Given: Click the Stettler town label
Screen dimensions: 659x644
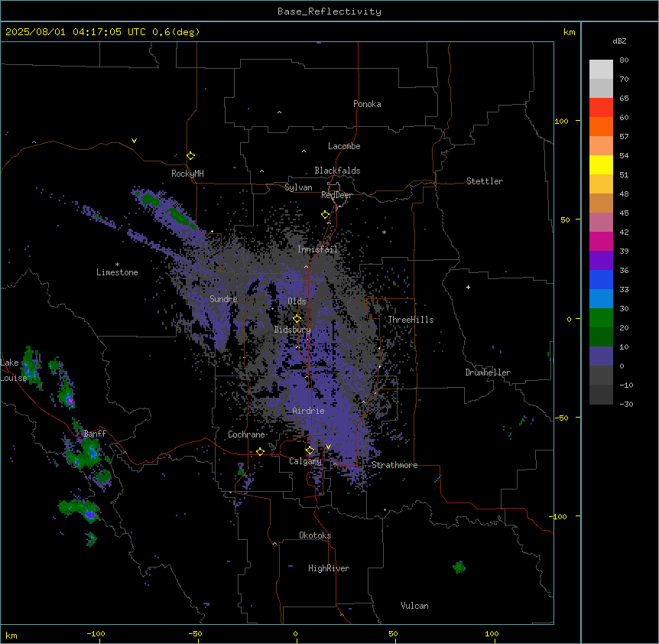Looking at the screenshot, I should tap(485, 181).
